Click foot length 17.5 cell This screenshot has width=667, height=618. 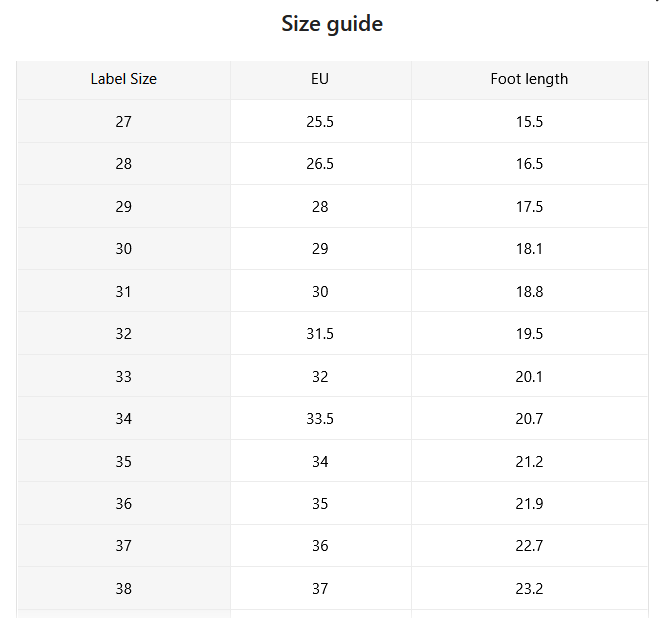530,206
